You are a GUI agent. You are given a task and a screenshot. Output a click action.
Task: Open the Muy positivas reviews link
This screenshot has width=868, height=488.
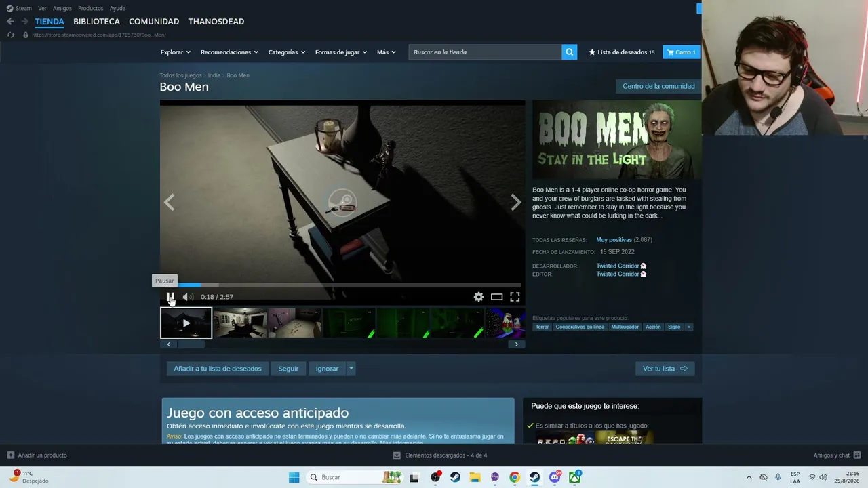[614, 240]
